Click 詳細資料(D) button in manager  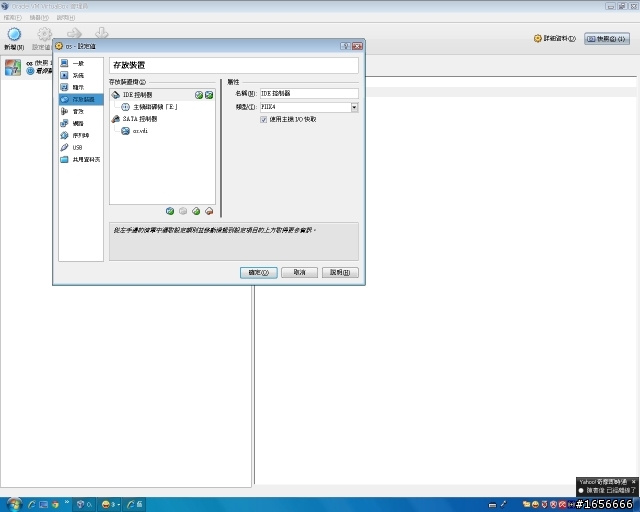pyautogui.click(x=555, y=38)
